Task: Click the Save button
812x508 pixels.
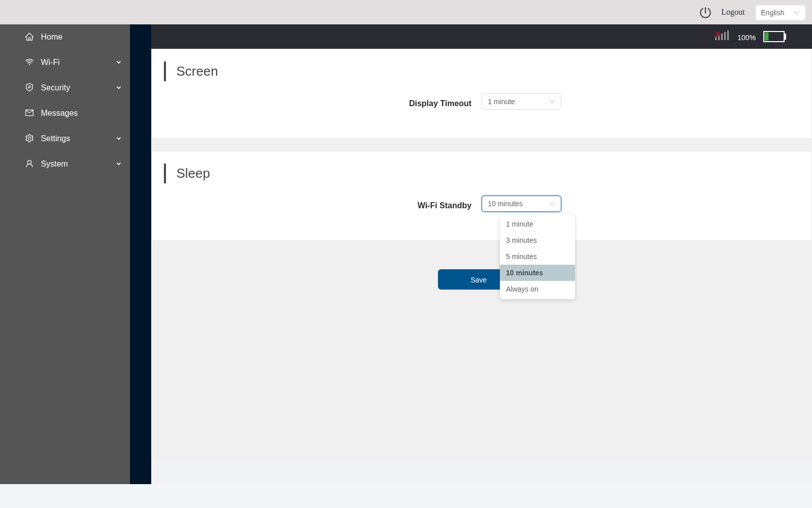Action: point(478,279)
